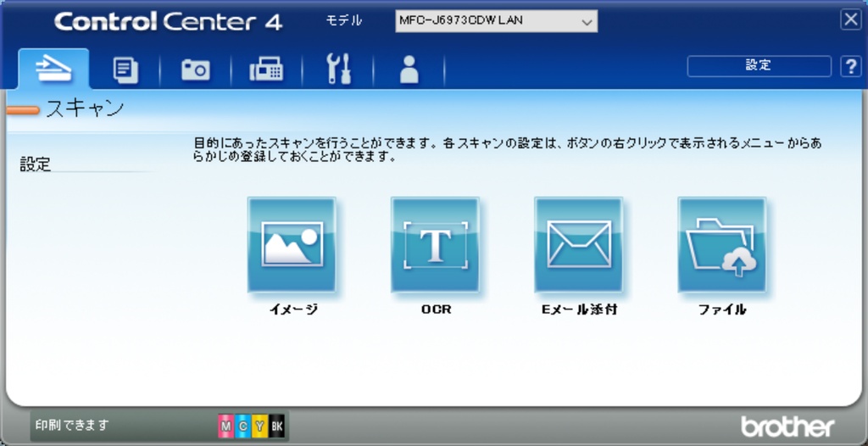
Task: Click the 印刷できます status text
Action: [x=72, y=425]
